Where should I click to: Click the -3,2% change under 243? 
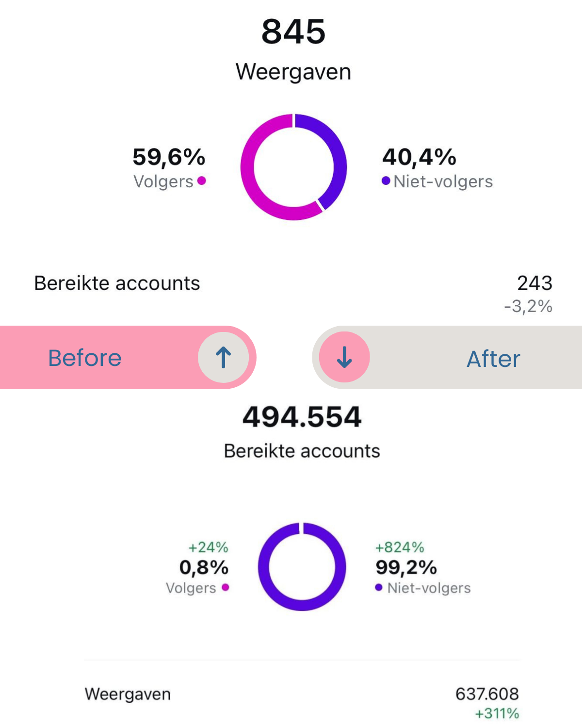coord(528,307)
